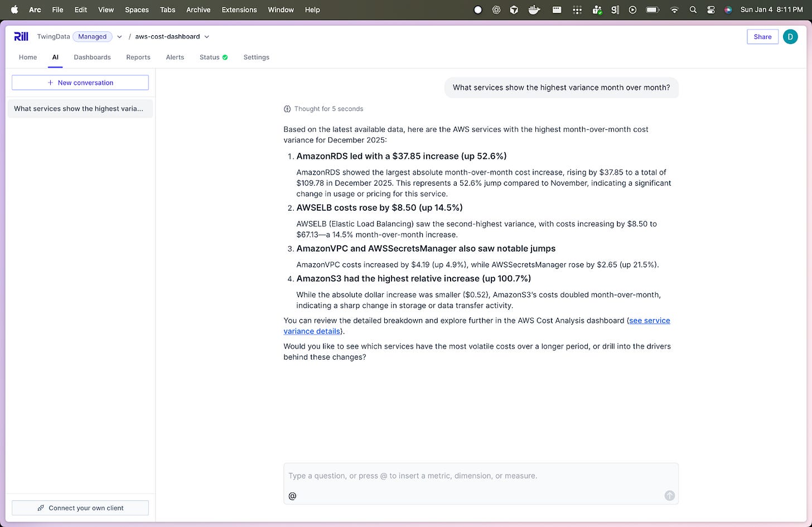The width and height of the screenshot is (812, 527).
Task: Click the cube menu bar icon
Action: click(x=514, y=9)
